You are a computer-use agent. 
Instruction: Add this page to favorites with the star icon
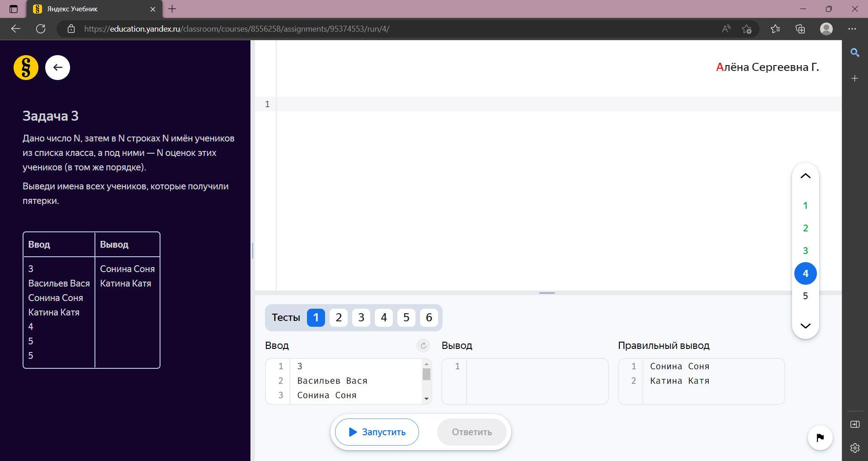pyautogui.click(x=747, y=29)
